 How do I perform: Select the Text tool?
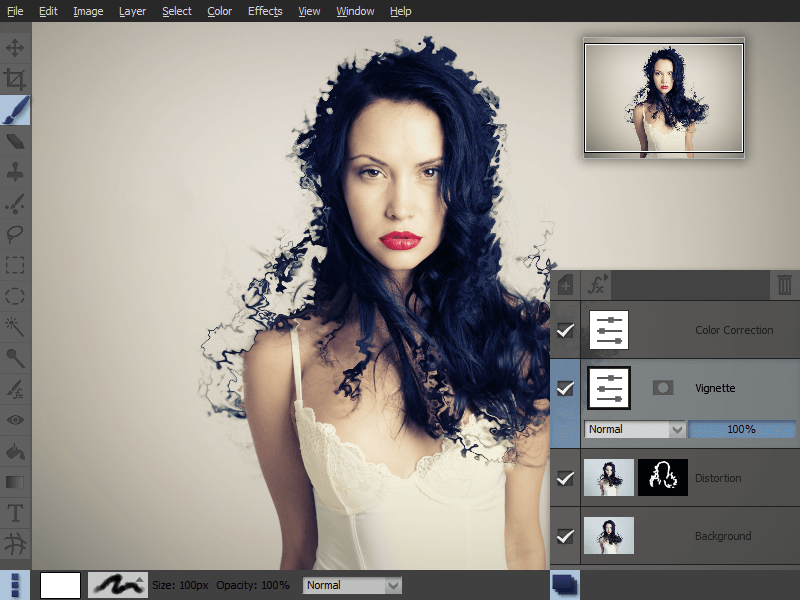click(15, 513)
